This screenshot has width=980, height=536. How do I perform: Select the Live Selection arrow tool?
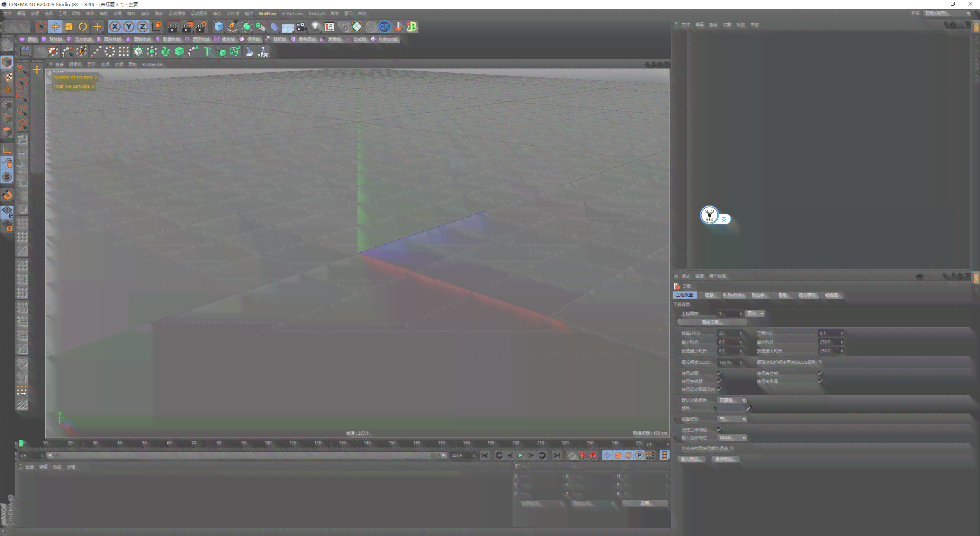tap(41, 27)
